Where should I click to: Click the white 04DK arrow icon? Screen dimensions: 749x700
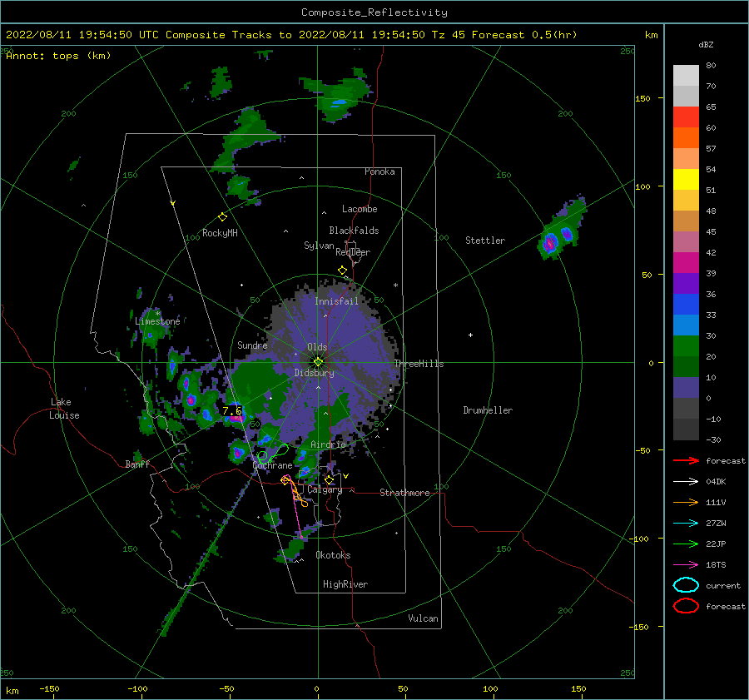pyautogui.click(x=686, y=482)
